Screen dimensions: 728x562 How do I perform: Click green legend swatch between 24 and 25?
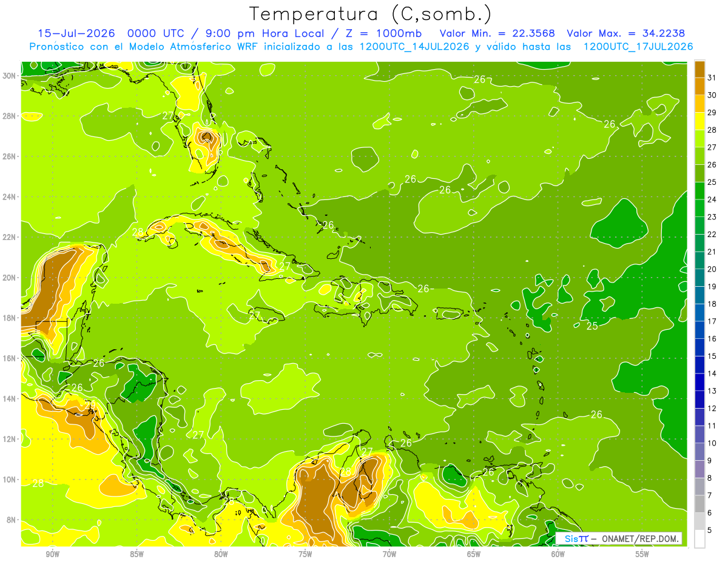coord(699,191)
